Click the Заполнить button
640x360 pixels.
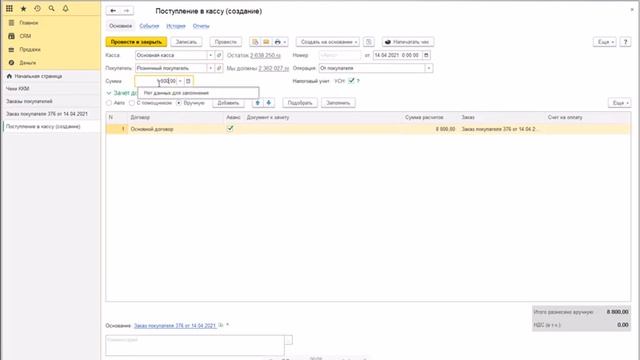tap(338, 103)
